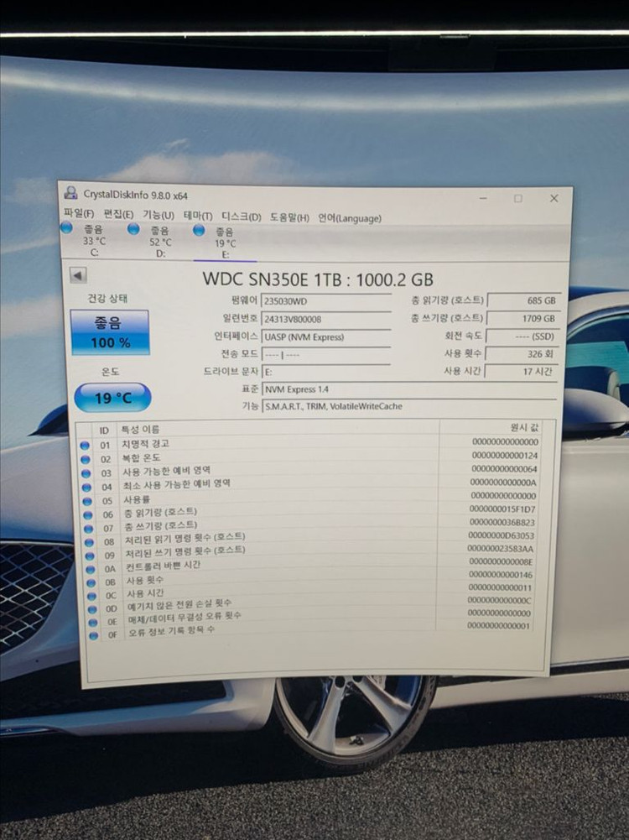The image size is (629, 840).
Task: Close the CrystalDiskInfo window
Action: (x=554, y=198)
